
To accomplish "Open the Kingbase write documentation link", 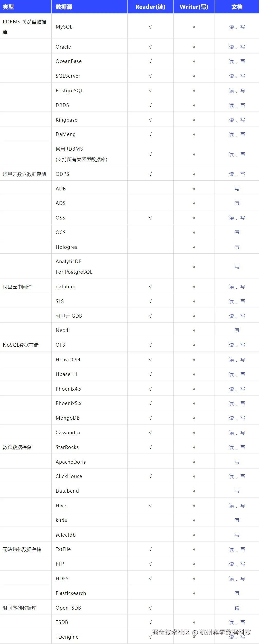I will point(243,120).
